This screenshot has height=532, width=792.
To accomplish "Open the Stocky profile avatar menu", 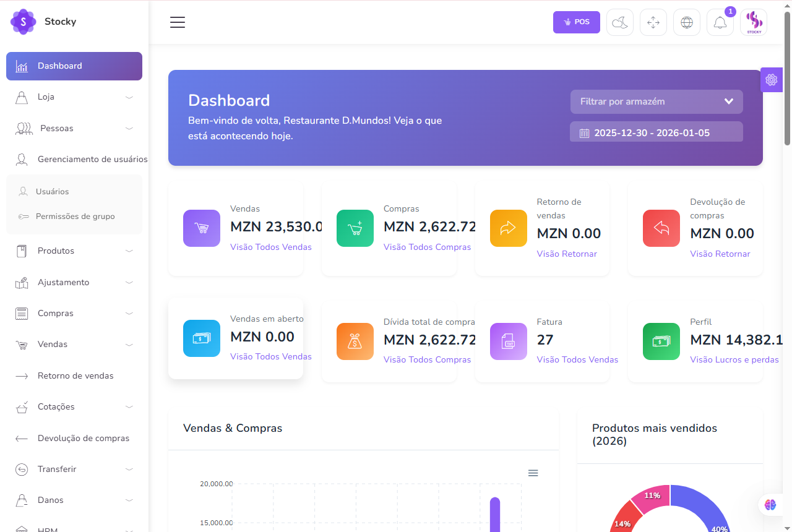I will pyautogui.click(x=754, y=22).
